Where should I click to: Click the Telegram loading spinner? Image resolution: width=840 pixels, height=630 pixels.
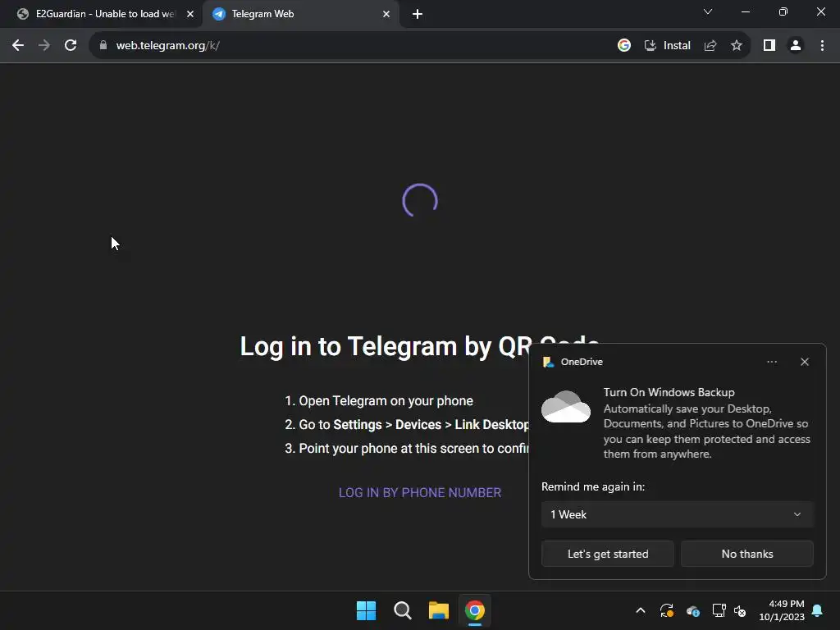coord(420,201)
